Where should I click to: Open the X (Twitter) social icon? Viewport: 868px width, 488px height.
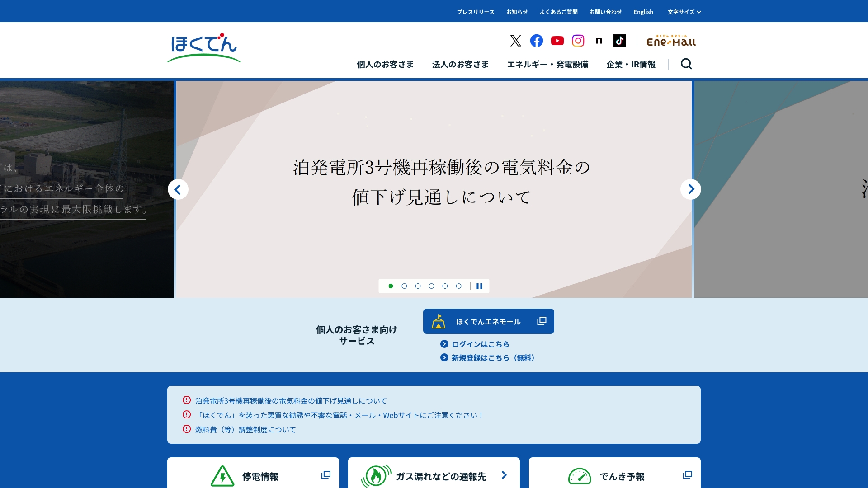pyautogui.click(x=515, y=41)
